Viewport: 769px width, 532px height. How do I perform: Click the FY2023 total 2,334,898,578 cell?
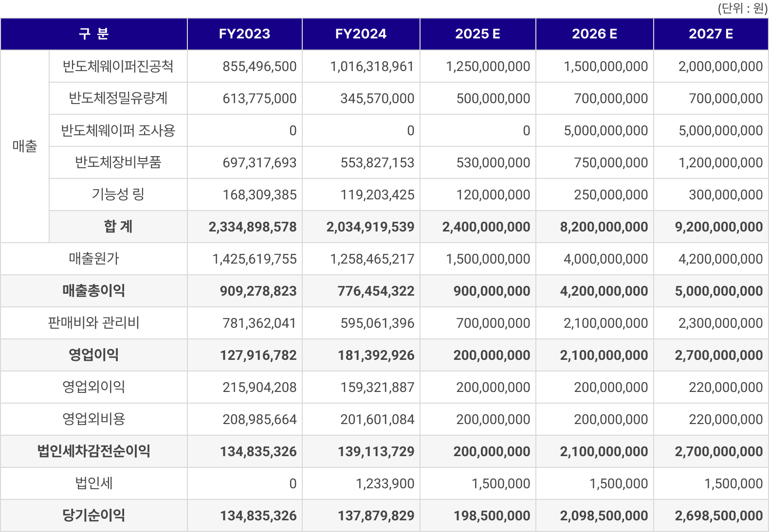pos(252,227)
